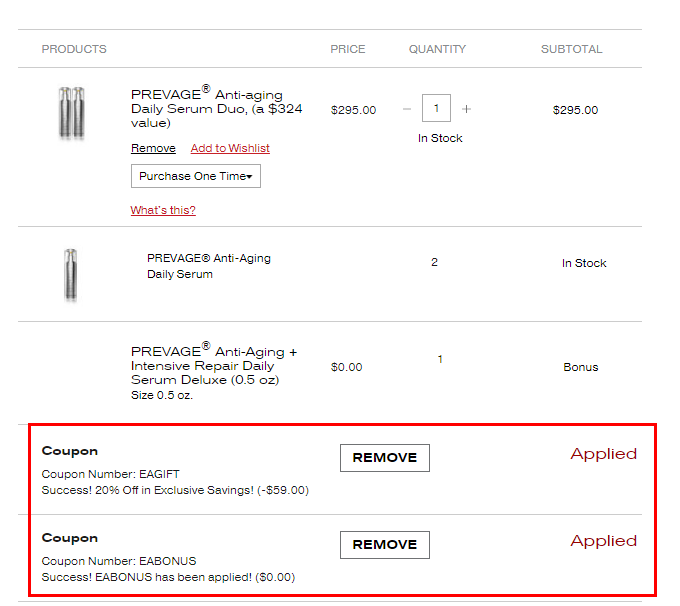This screenshot has width=680, height=606.
Task: Remove the EAGIFT coupon
Action: 385,458
